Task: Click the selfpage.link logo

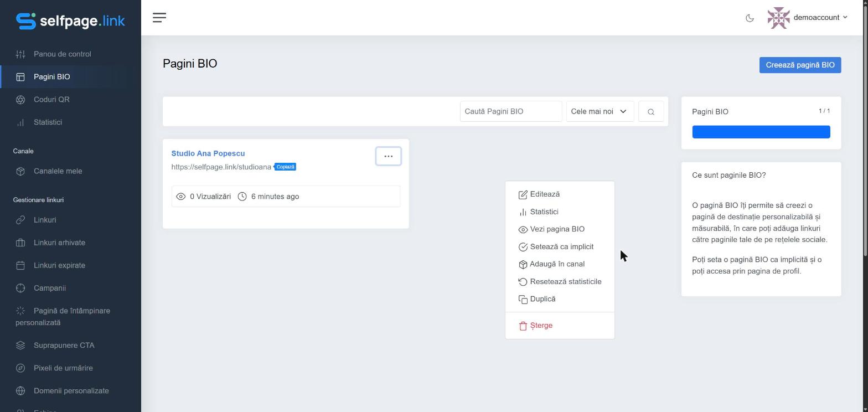Action: pyautogui.click(x=70, y=21)
